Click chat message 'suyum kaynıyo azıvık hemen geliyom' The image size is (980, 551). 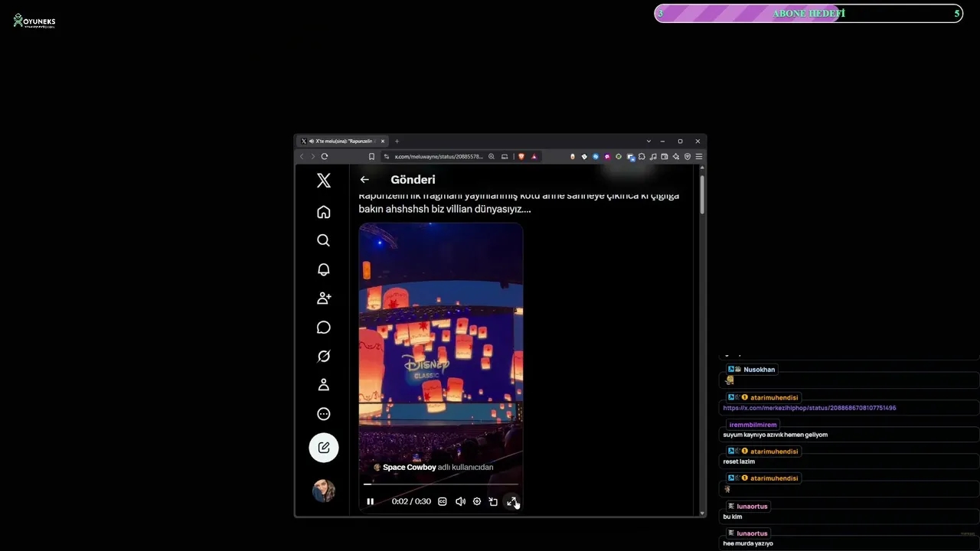point(776,435)
